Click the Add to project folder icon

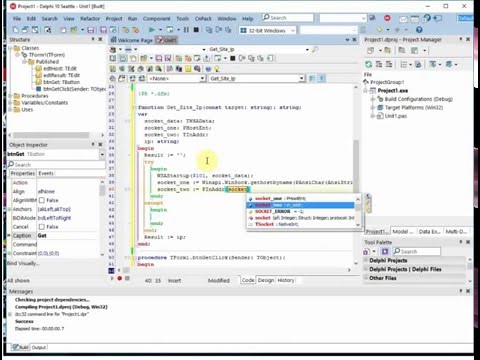125,30
